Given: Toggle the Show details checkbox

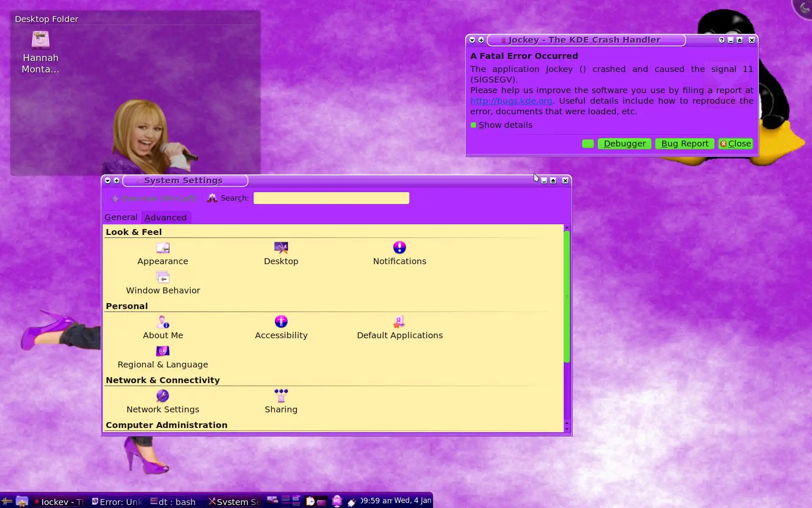Looking at the screenshot, I should [x=474, y=125].
